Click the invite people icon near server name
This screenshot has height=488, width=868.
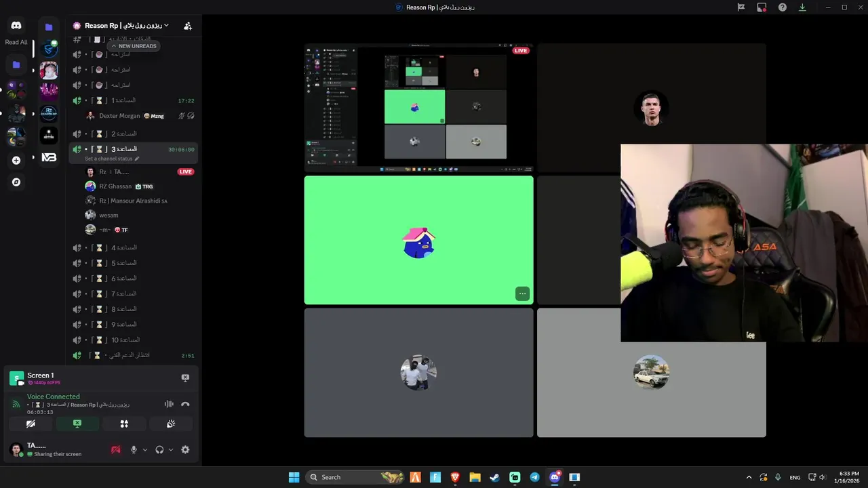(188, 26)
